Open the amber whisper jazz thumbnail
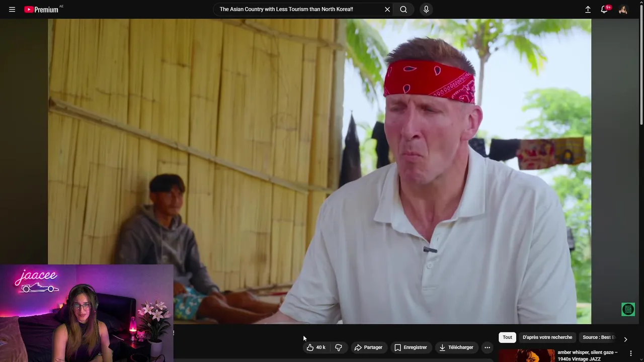The height and width of the screenshot is (362, 644). [527, 355]
